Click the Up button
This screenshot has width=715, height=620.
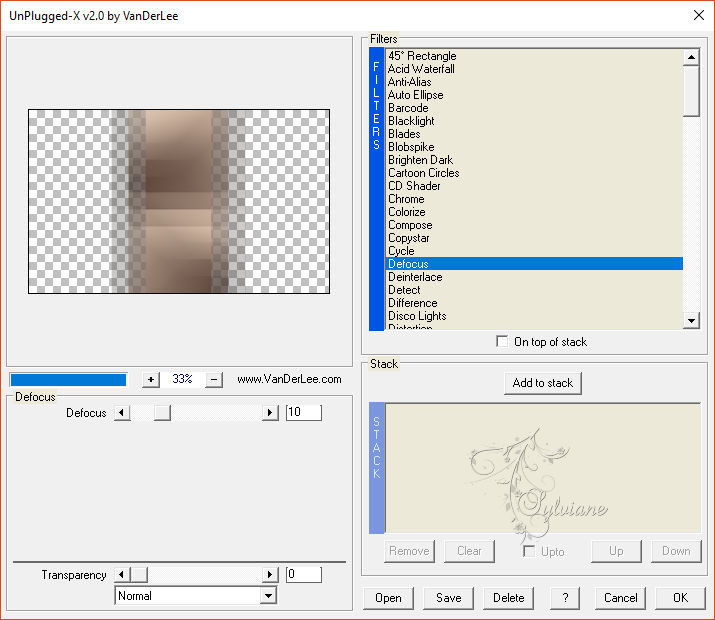(616, 551)
